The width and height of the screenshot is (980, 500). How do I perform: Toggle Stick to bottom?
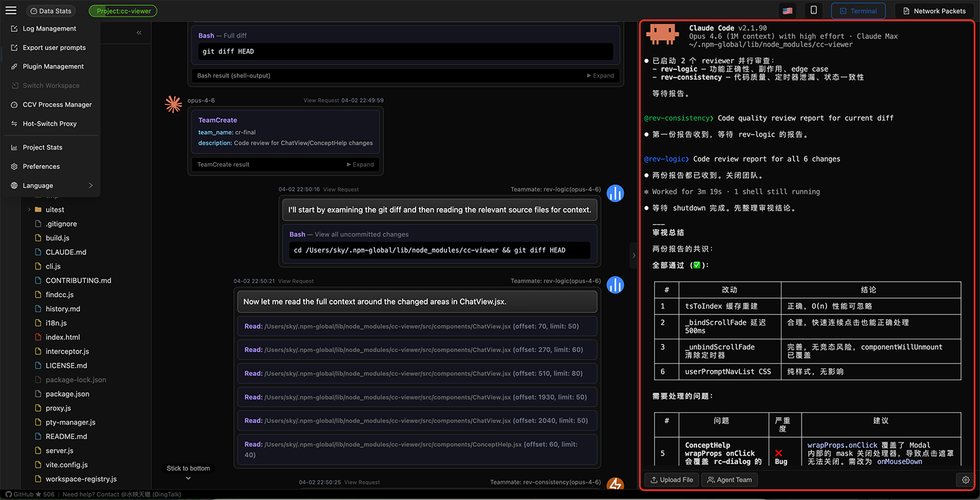pos(188,472)
